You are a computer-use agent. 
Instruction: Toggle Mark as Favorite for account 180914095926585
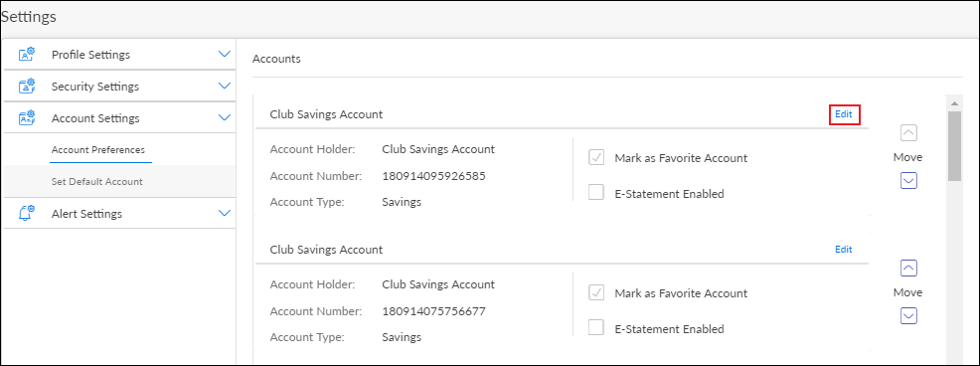(596, 158)
